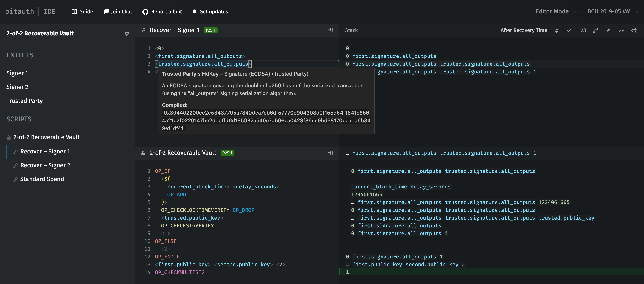Toggle numeric value display via 123 icon
644x284 pixels.
point(582,30)
